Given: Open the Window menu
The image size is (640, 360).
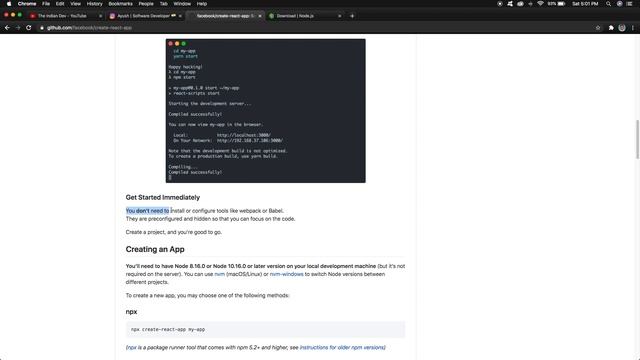Looking at the screenshot, I should tap(182, 4).
